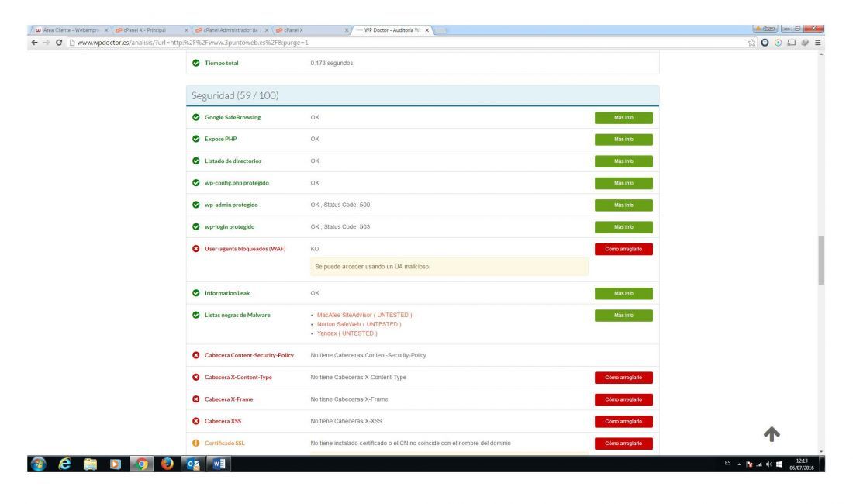The width and height of the screenshot is (853, 504).
Task: Click Cómo arreglarlo for Certificado SSL
Action: tap(623, 443)
